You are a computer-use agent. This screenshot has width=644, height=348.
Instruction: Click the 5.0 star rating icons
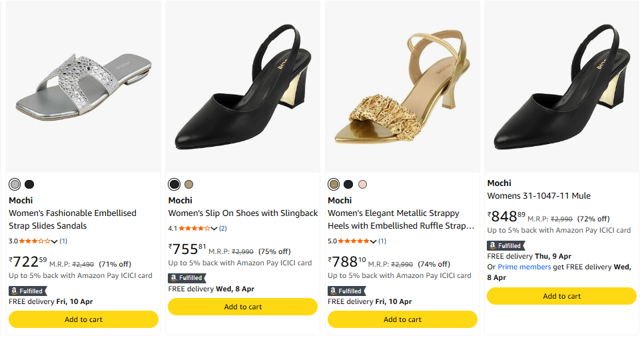point(357,241)
